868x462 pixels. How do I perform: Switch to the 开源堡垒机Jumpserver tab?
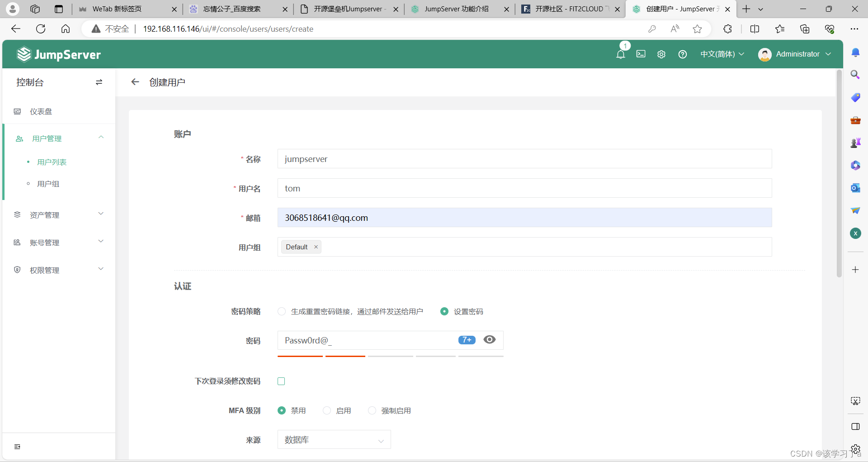(349, 9)
